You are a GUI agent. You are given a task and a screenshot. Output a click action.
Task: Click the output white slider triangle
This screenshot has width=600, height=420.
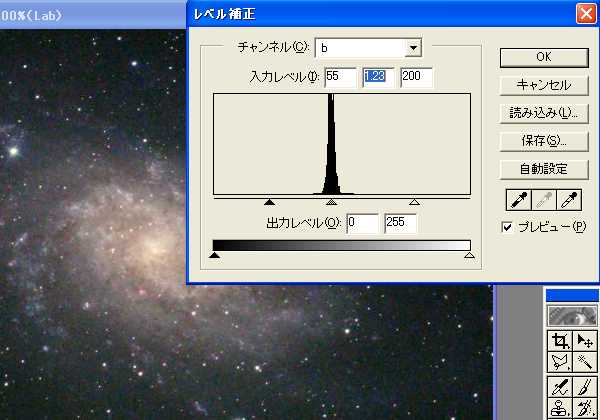[469, 257]
